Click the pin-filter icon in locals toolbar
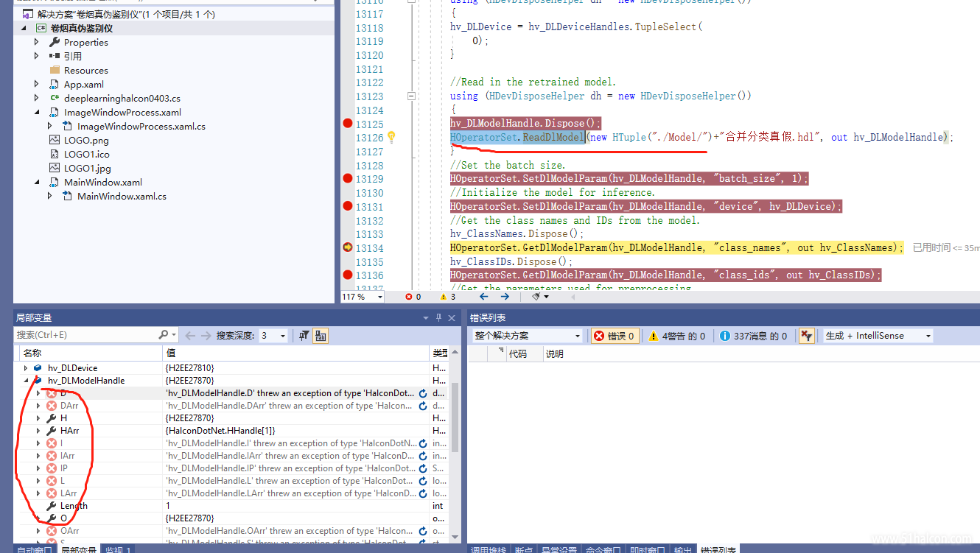Screen dimensions: 980x553 pos(304,335)
